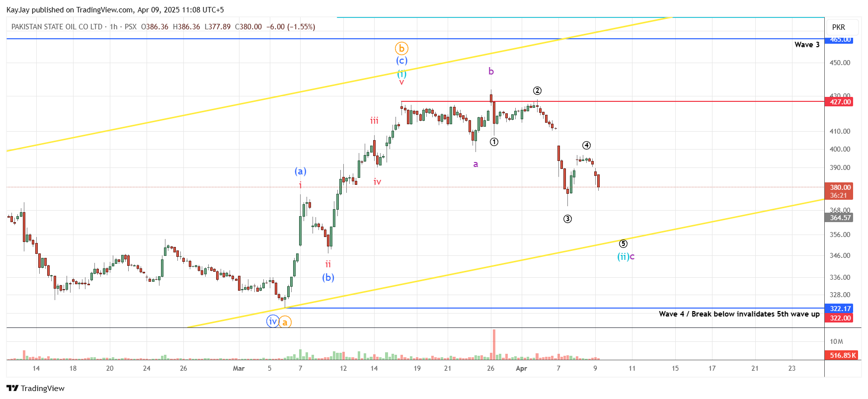Click the PKR currency label
Viewport: 868px width, 399px height.
(838, 27)
